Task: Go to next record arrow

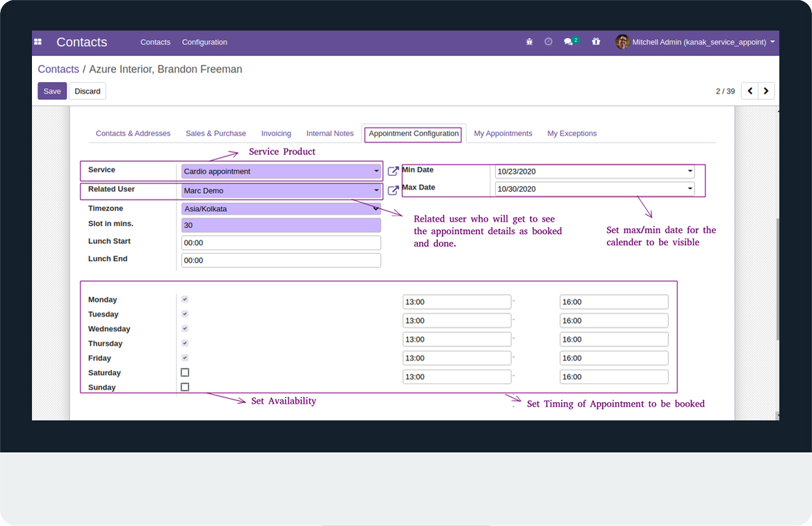Action: [766, 91]
